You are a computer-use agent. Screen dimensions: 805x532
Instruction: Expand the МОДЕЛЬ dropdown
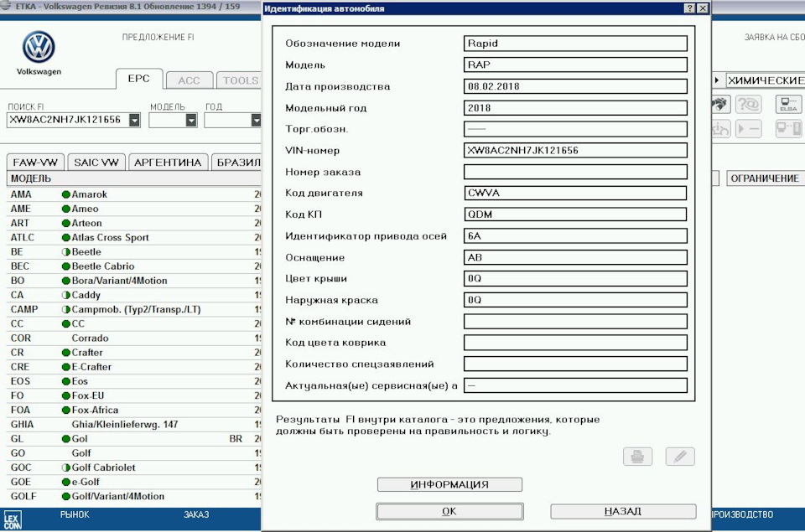click(191, 120)
